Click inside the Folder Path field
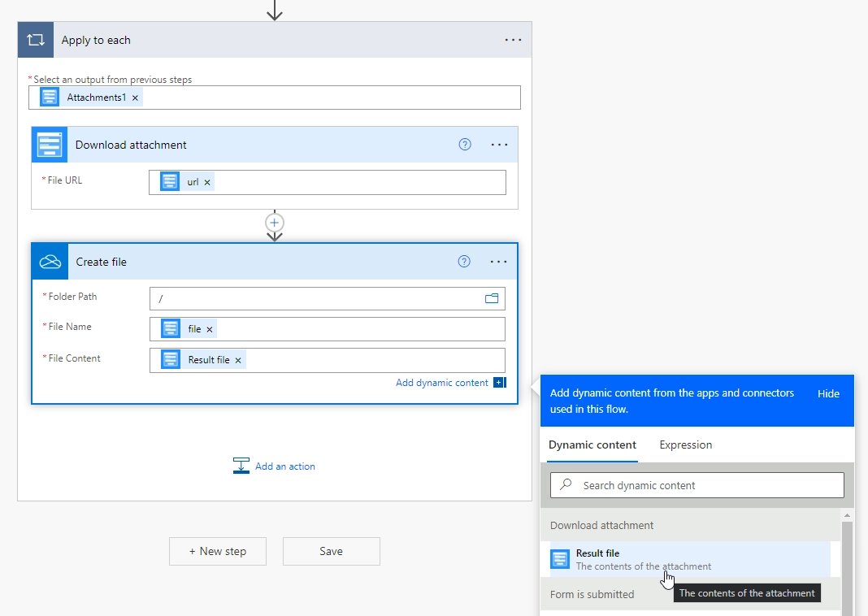 (328, 299)
